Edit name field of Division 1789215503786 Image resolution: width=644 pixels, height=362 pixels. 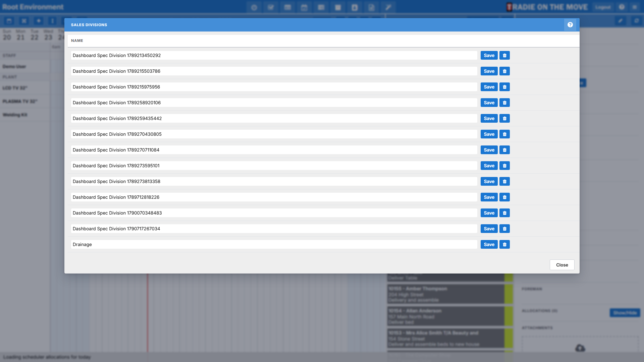point(274,71)
